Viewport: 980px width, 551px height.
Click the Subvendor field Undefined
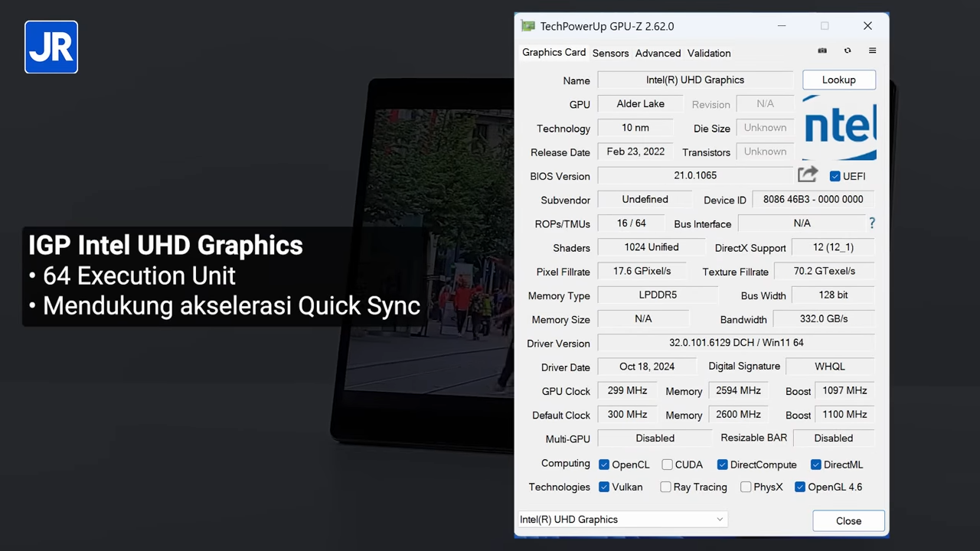click(x=645, y=199)
